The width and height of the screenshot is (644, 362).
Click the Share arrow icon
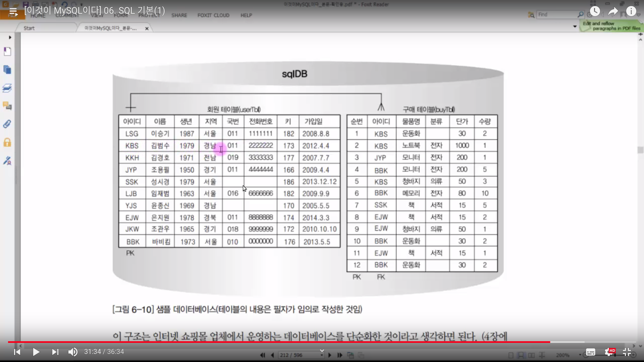(x=613, y=11)
